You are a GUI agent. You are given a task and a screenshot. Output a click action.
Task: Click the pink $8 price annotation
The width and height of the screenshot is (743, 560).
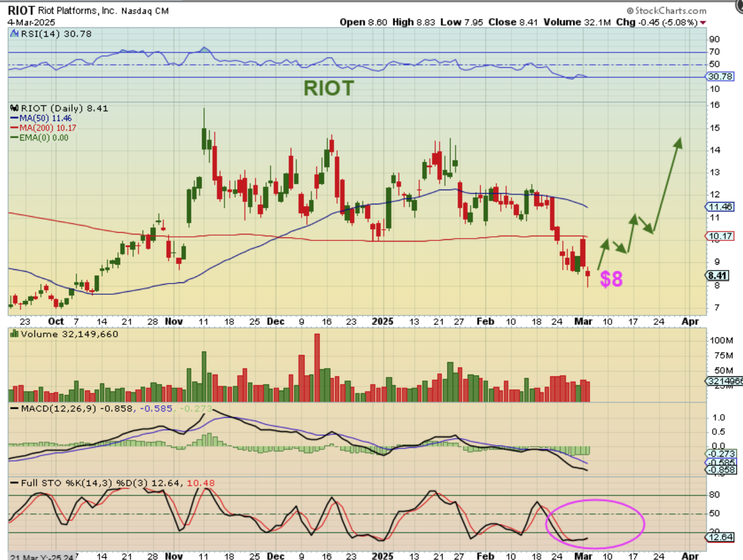pos(611,279)
